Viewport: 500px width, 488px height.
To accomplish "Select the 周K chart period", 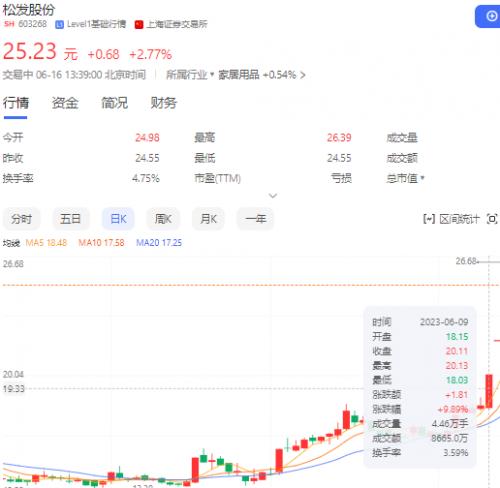I will [163, 219].
